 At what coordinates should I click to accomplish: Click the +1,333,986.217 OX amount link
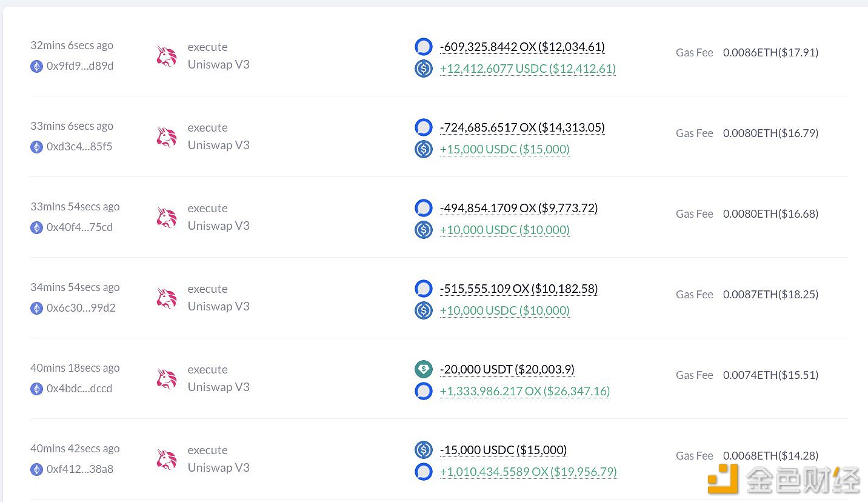point(525,391)
